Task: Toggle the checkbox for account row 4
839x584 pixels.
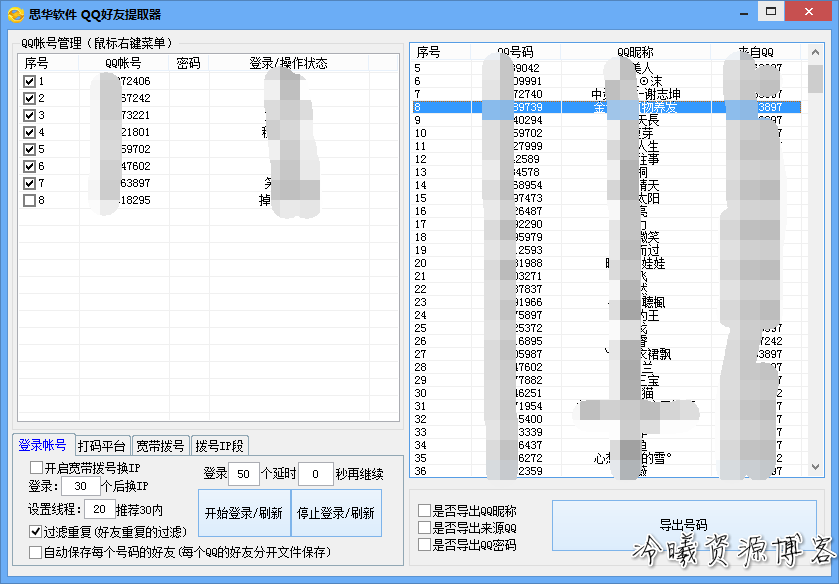Action: [29, 132]
